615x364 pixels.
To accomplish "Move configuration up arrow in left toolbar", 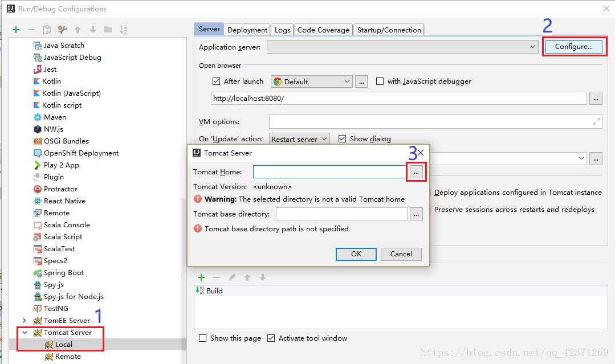I will tap(78, 30).
